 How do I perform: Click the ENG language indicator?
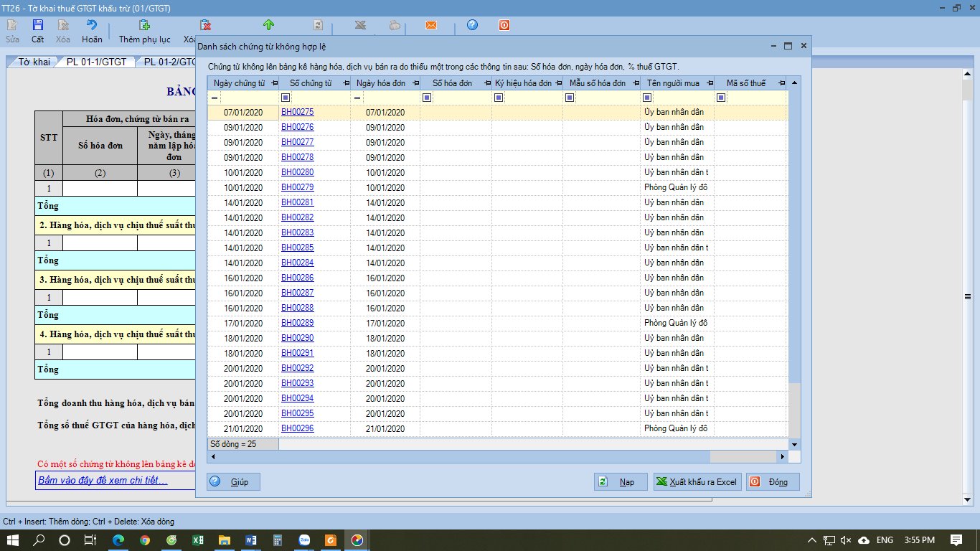tap(885, 540)
